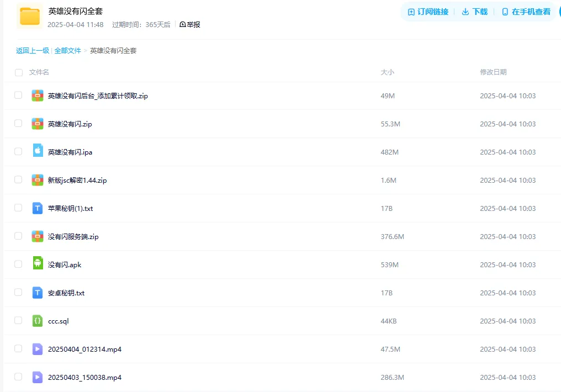Click the 下载 download button
Viewport: 561px width, 392px height.
pyautogui.click(x=475, y=12)
